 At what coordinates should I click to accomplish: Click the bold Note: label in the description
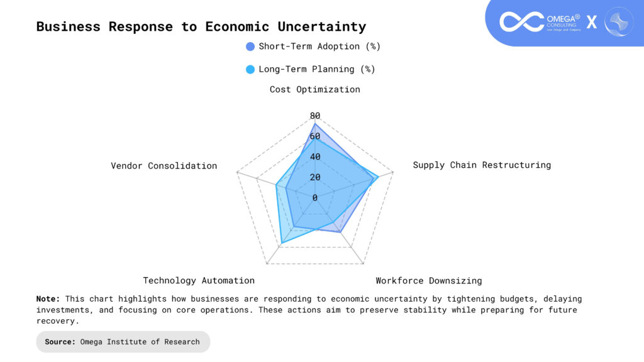click(48, 299)
